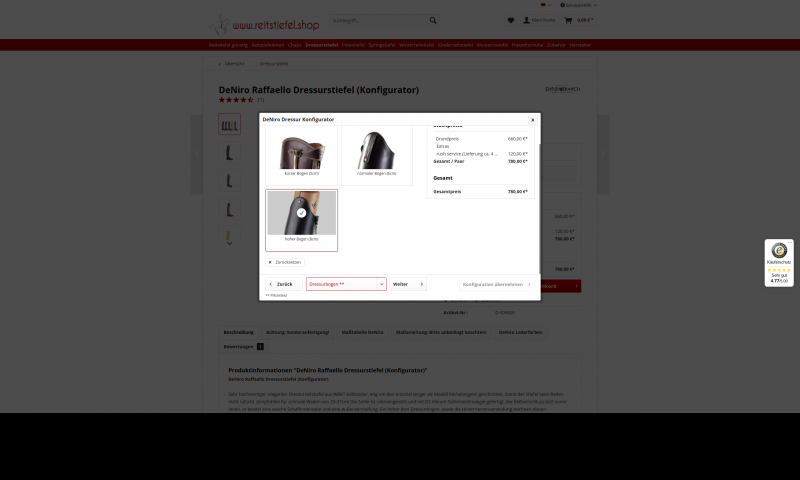
Task: Expand the Service/Hilfe menu
Action: (x=578, y=5)
